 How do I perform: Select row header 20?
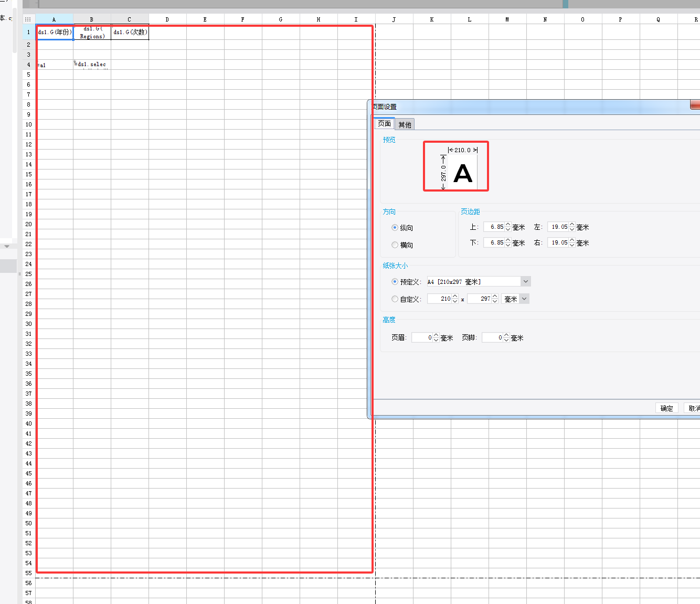pyautogui.click(x=28, y=224)
